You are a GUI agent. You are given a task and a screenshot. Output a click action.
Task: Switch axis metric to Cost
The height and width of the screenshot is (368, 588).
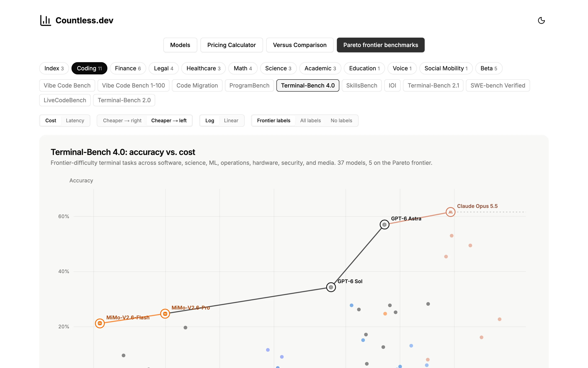51,120
